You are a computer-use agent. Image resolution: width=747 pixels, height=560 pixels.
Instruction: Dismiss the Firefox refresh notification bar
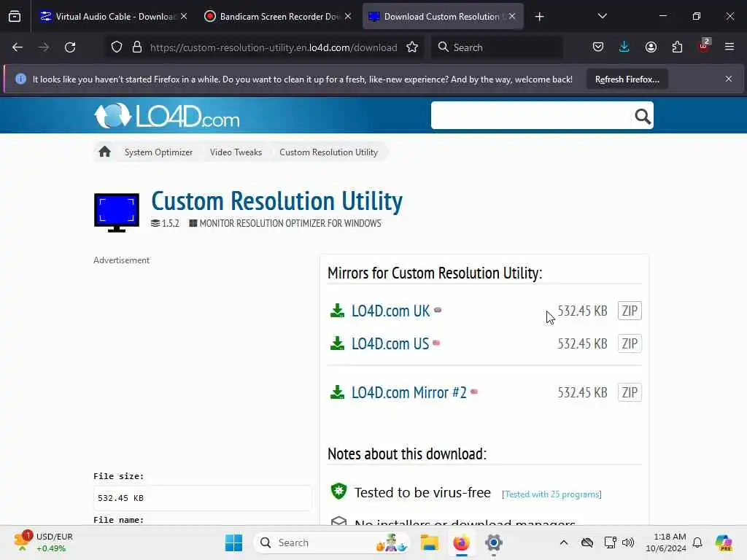pyautogui.click(x=729, y=79)
